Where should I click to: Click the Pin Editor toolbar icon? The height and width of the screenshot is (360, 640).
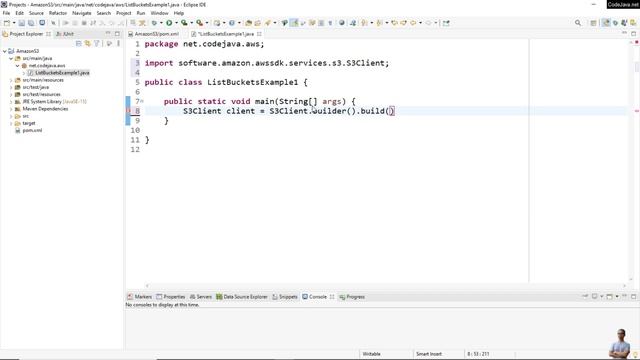click(x=446, y=23)
